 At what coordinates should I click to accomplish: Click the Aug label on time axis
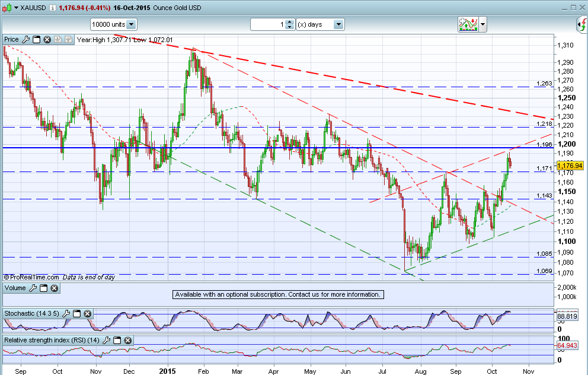tap(421, 371)
